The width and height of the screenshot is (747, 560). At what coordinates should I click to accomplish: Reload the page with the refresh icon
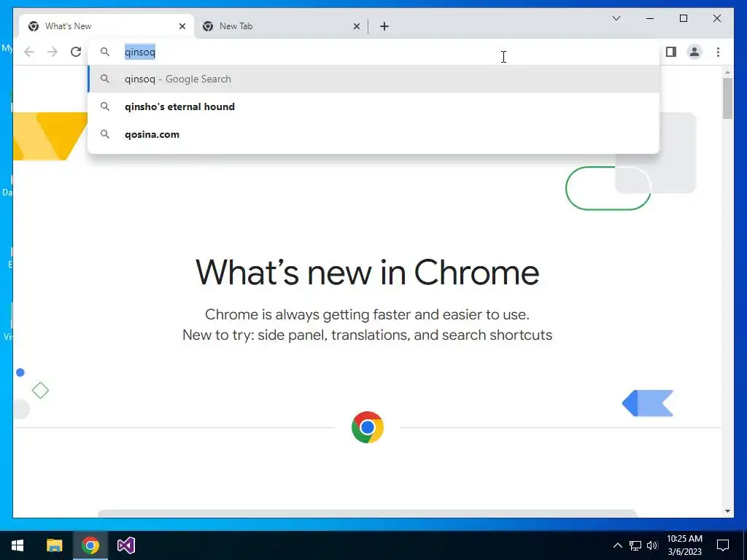[76, 52]
